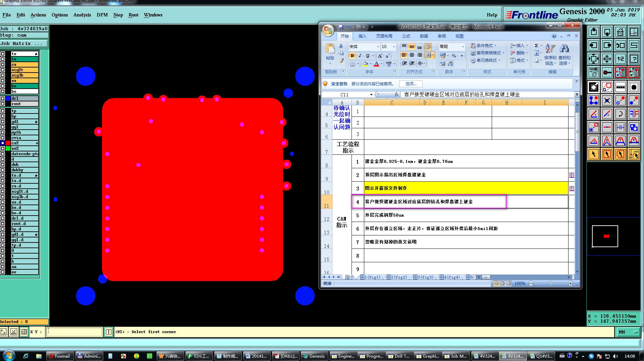Click the zoom out minus button in Excel

pos(531,283)
